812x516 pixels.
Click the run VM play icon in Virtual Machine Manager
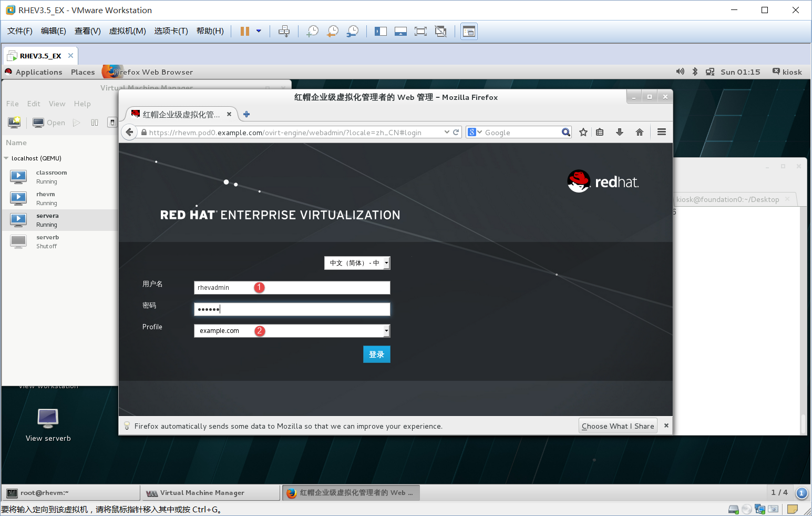[x=77, y=123]
